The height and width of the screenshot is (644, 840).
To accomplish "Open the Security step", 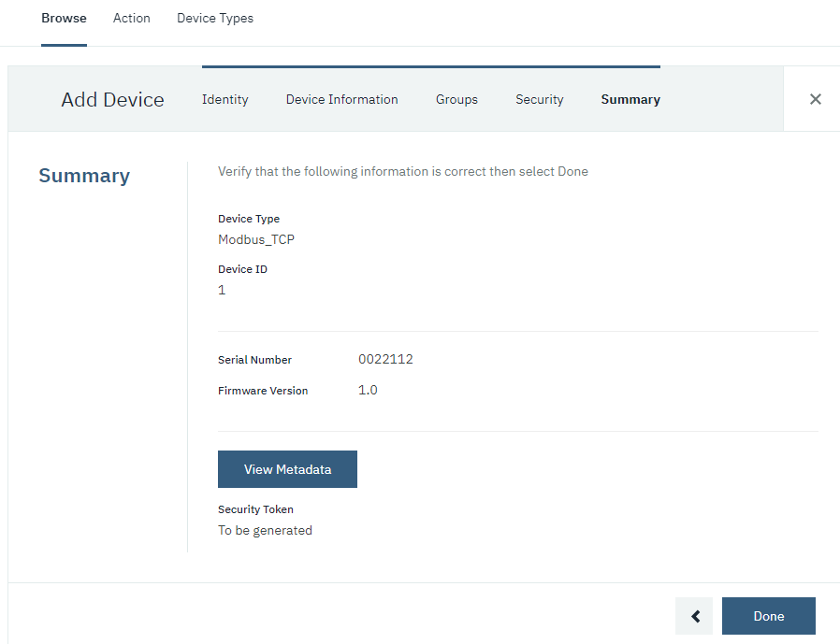I will pyautogui.click(x=539, y=98).
